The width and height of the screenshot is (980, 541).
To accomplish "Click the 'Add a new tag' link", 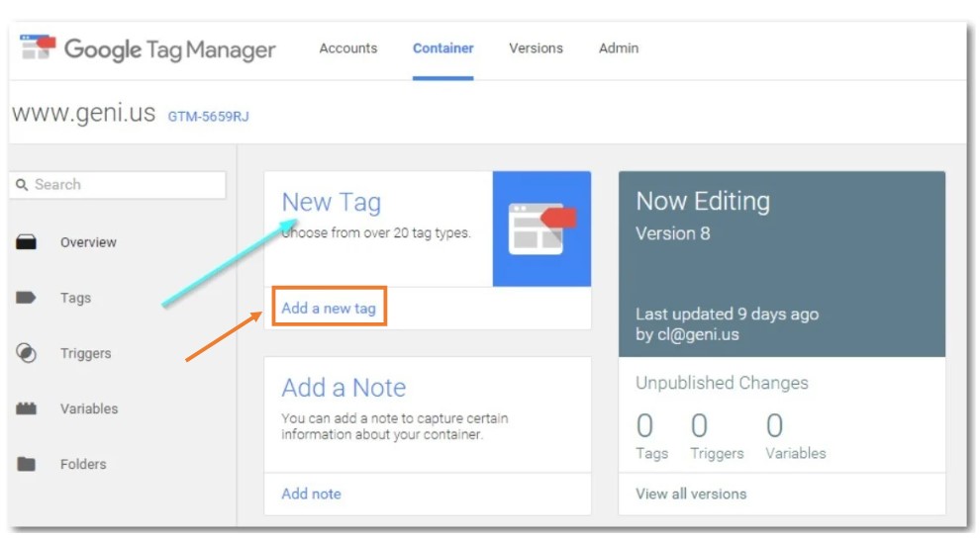I will pyautogui.click(x=329, y=308).
